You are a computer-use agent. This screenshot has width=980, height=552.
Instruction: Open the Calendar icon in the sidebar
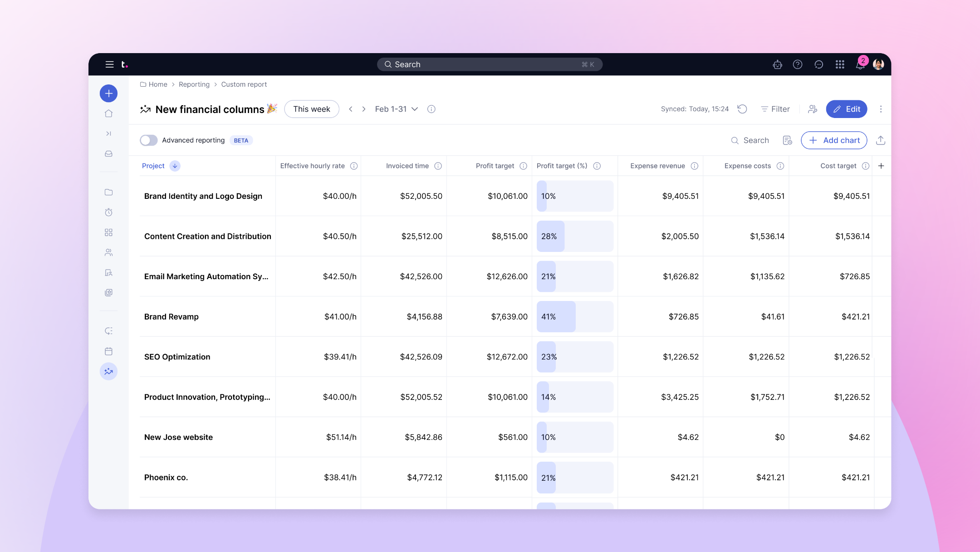(108, 351)
